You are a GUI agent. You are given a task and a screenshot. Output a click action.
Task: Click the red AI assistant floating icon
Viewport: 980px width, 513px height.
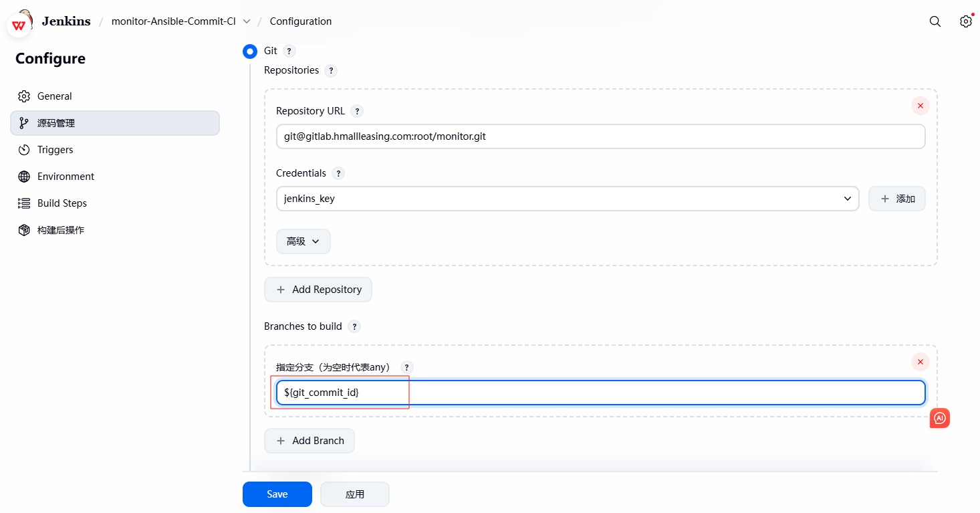939,418
